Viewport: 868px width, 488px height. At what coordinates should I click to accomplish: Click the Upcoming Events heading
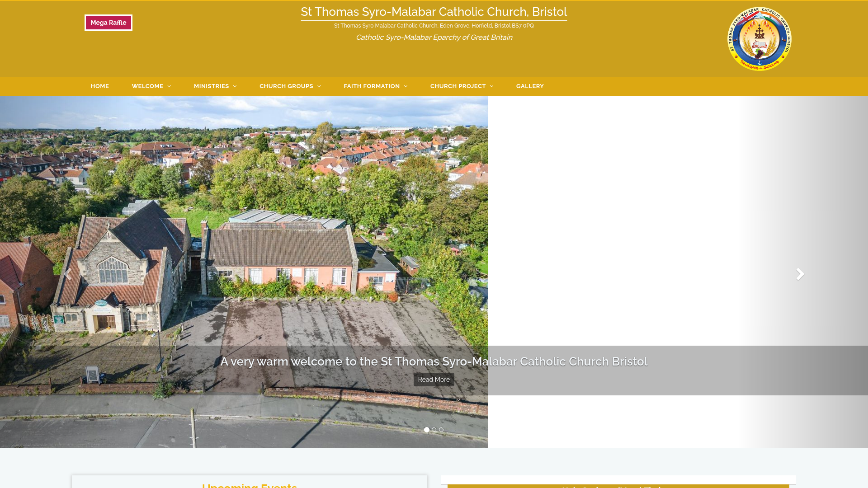click(x=250, y=485)
